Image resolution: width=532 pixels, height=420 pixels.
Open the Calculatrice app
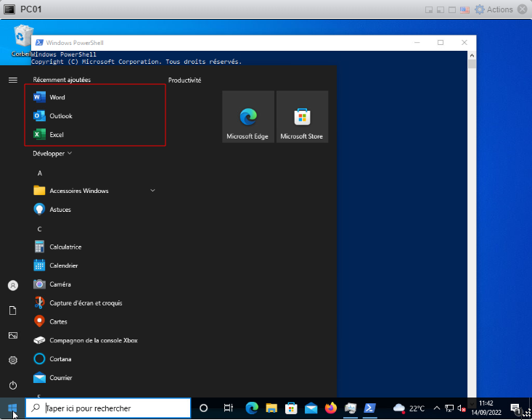(65, 247)
